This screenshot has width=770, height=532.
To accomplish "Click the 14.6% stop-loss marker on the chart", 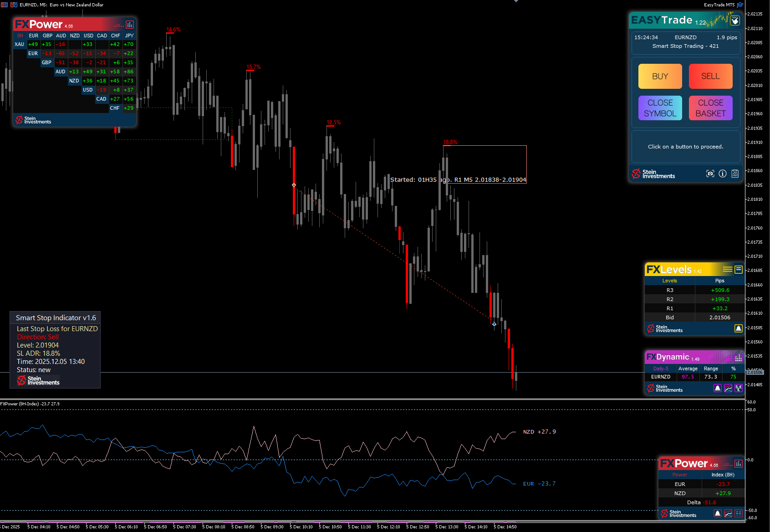I will coord(173,30).
